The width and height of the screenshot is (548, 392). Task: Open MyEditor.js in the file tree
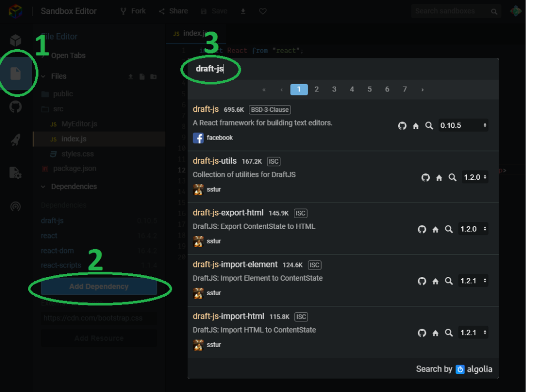coord(79,124)
